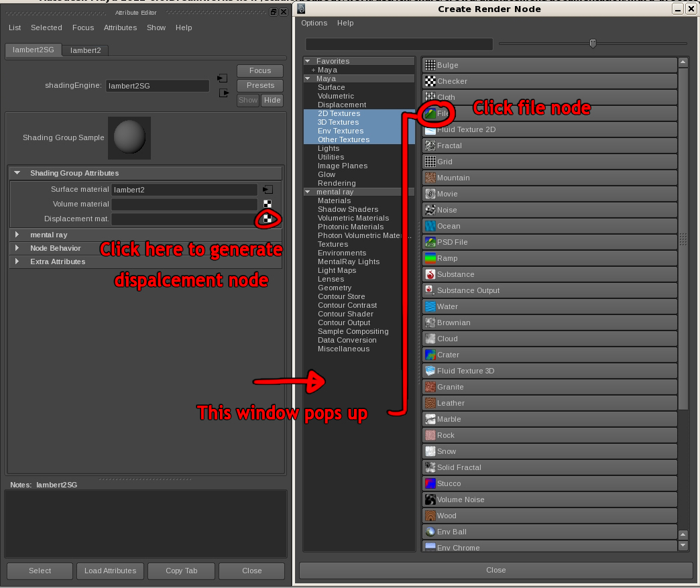Click the node search text field

pyautogui.click(x=399, y=44)
